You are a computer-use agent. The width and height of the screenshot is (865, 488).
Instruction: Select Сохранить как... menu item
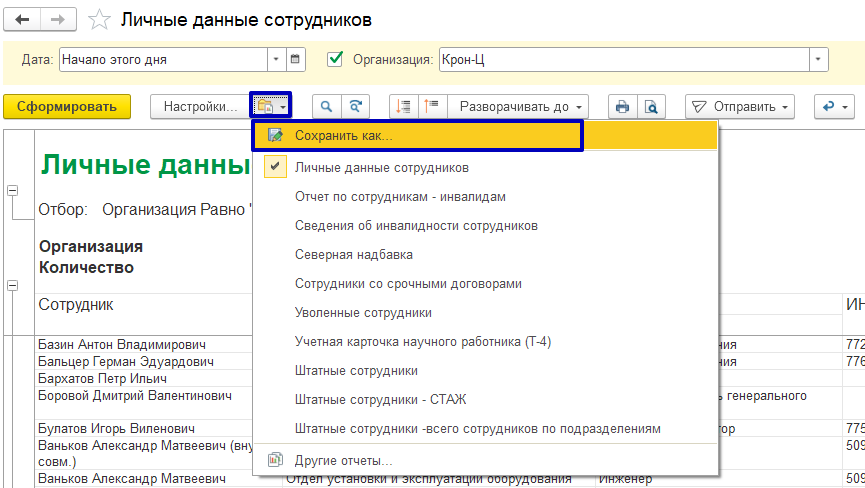(x=343, y=136)
